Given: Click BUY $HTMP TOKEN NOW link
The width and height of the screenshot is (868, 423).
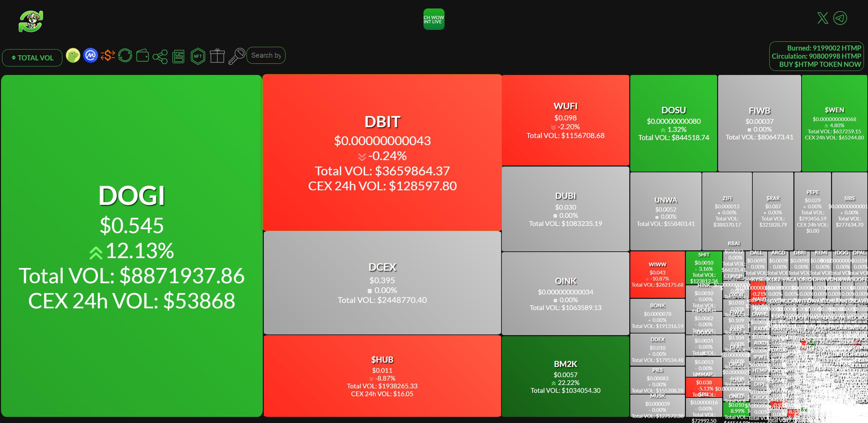Looking at the screenshot, I should click(820, 64).
